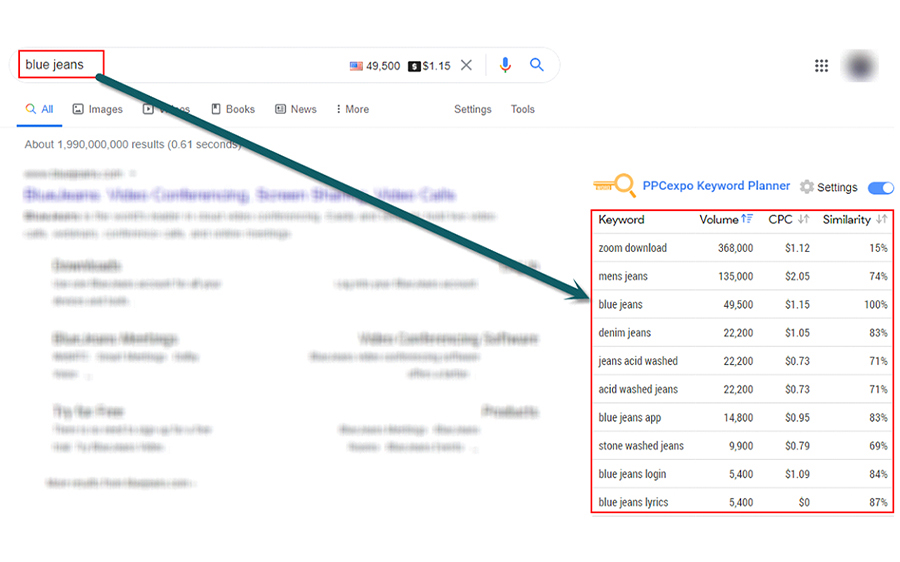The width and height of the screenshot is (900, 562).
Task: Click the results count text
Action: [133, 145]
